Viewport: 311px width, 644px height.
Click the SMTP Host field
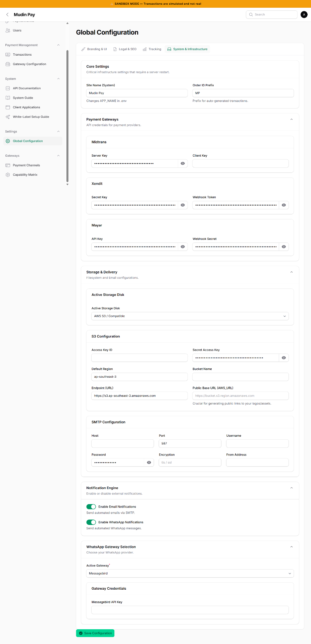click(122, 443)
